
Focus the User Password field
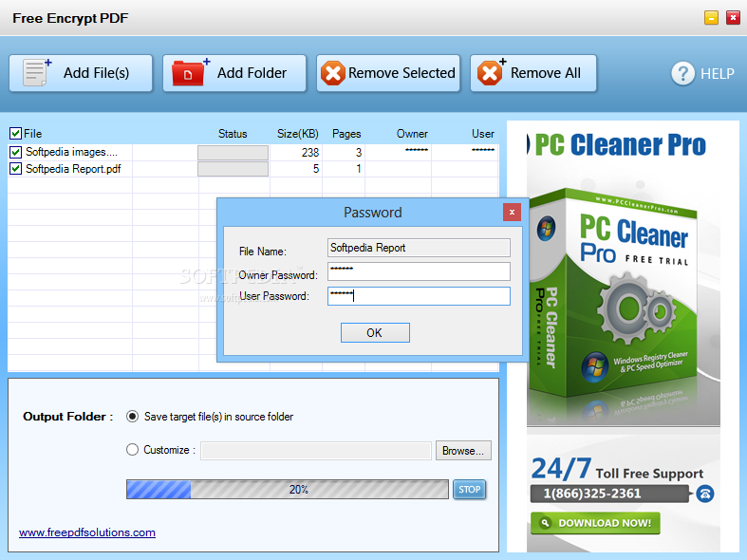pyautogui.click(x=419, y=296)
